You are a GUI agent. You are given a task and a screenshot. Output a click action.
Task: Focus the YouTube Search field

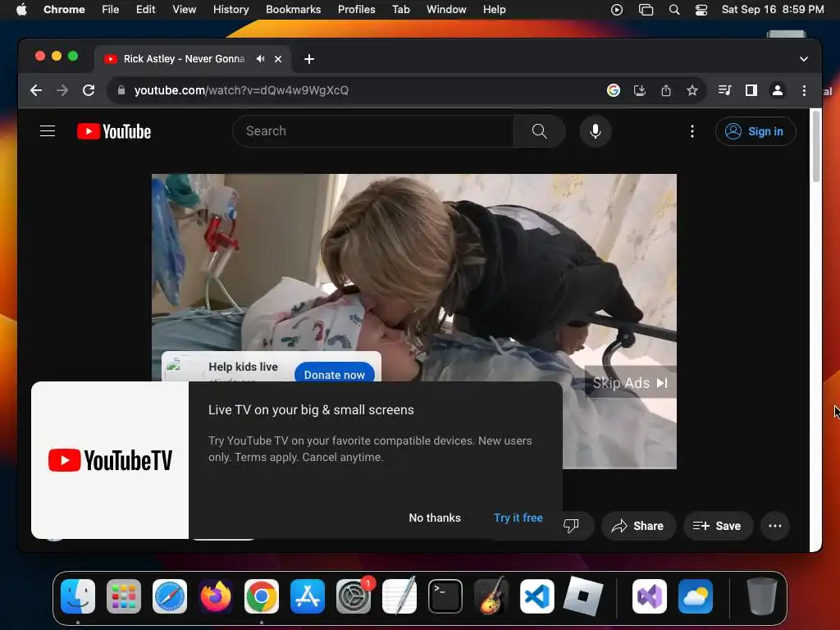pos(373,131)
